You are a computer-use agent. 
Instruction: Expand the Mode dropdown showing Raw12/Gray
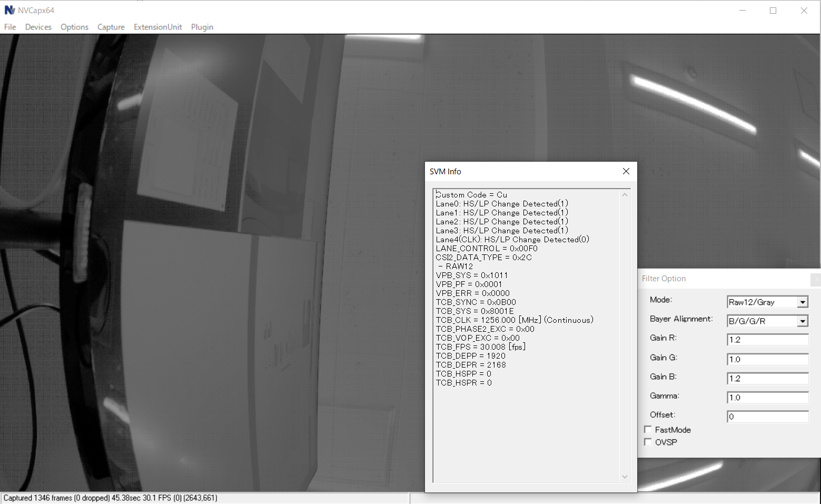pyautogui.click(x=802, y=302)
